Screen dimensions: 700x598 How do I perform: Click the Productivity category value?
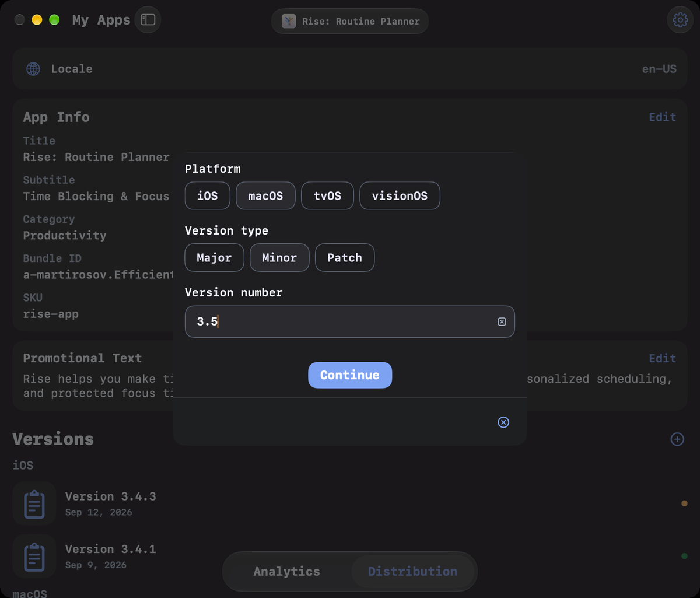65,236
